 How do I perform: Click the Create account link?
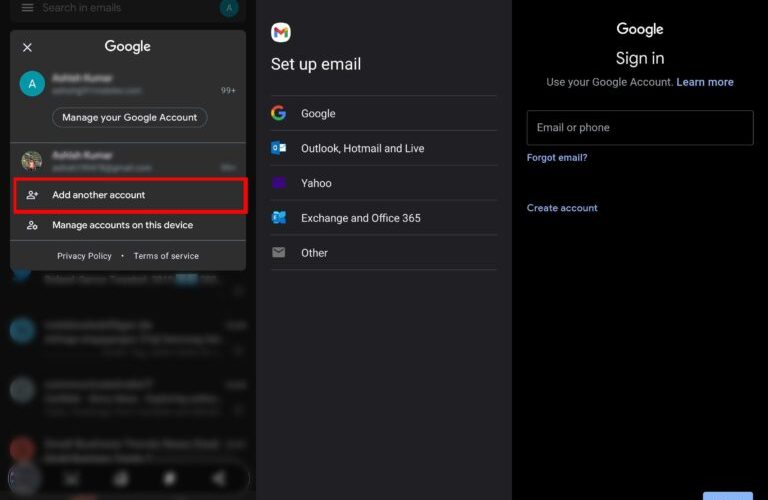562,208
